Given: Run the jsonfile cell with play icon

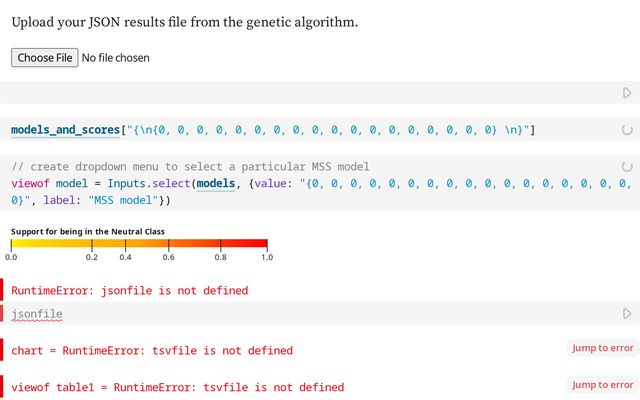Looking at the screenshot, I should tap(627, 314).
